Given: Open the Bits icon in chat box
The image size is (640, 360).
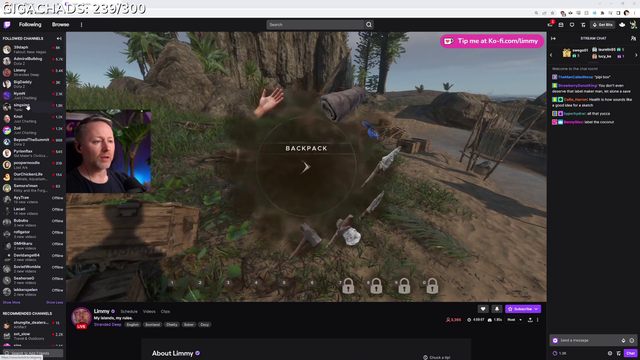Looking at the screenshot, I should [623, 340].
